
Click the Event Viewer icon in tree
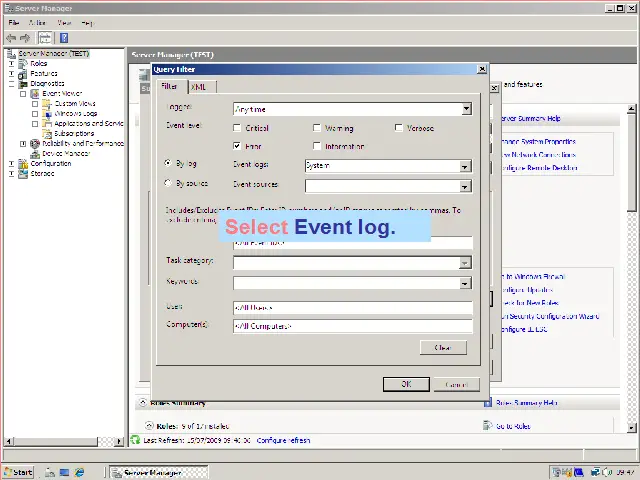coord(35,94)
